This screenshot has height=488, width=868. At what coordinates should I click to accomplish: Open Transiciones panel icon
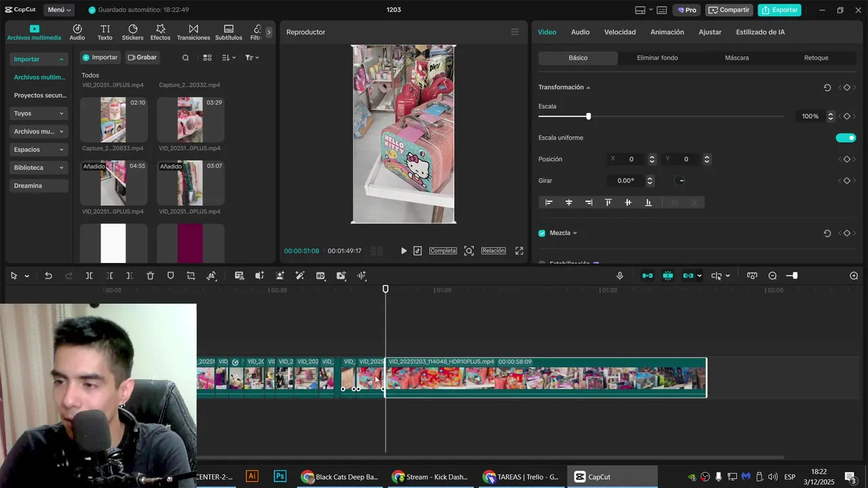[x=193, y=33]
